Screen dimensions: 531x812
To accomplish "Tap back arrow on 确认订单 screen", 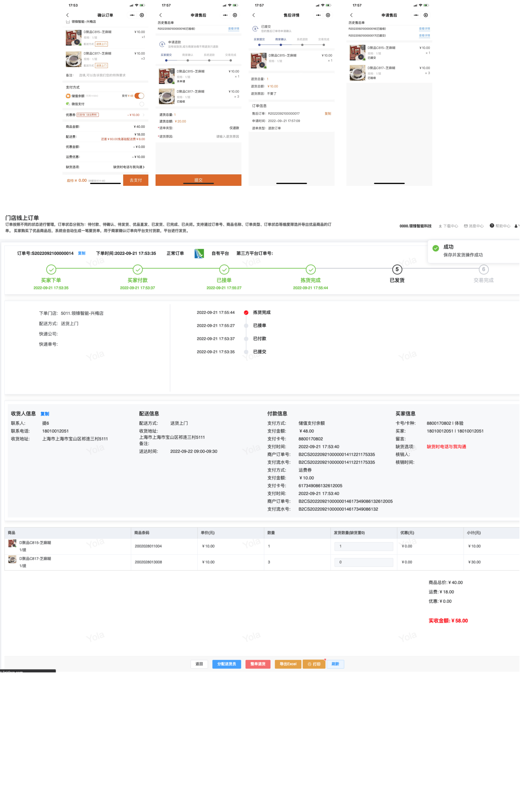I will coord(67,15).
